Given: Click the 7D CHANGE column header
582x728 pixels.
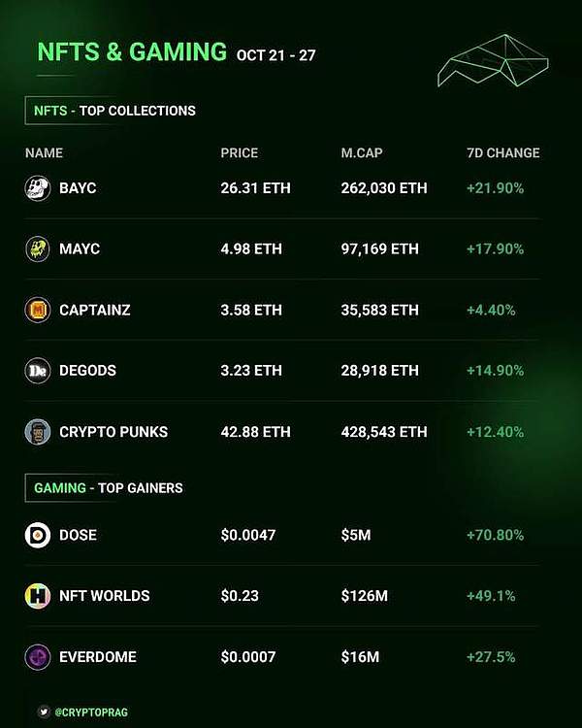Looking at the screenshot, I should 502,153.
